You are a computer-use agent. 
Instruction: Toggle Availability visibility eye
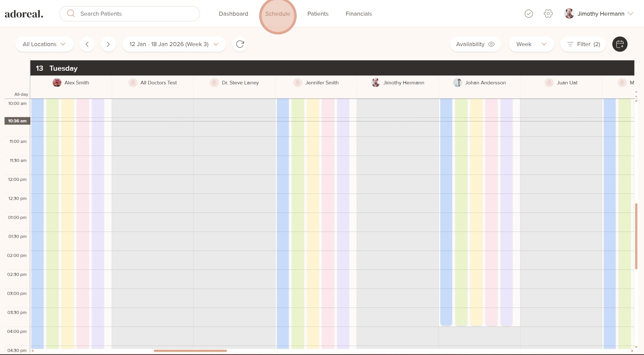click(x=491, y=44)
